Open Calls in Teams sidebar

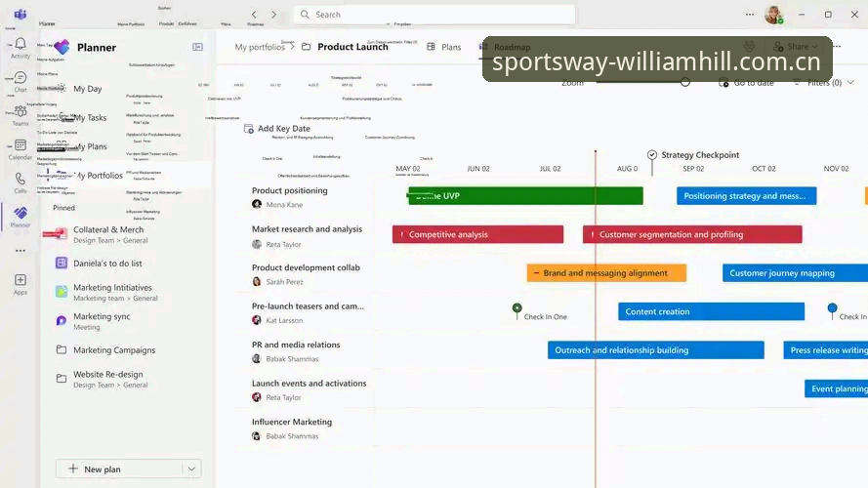click(x=20, y=183)
